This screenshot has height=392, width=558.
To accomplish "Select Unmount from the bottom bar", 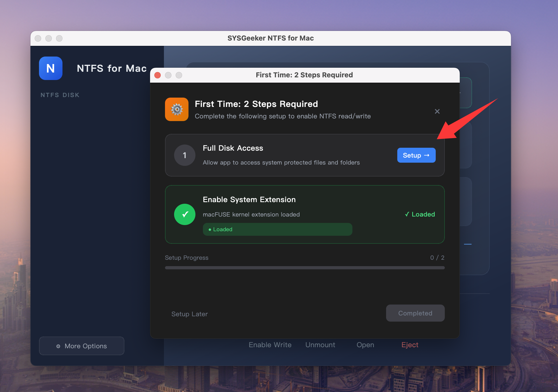I will click(x=320, y=345).
